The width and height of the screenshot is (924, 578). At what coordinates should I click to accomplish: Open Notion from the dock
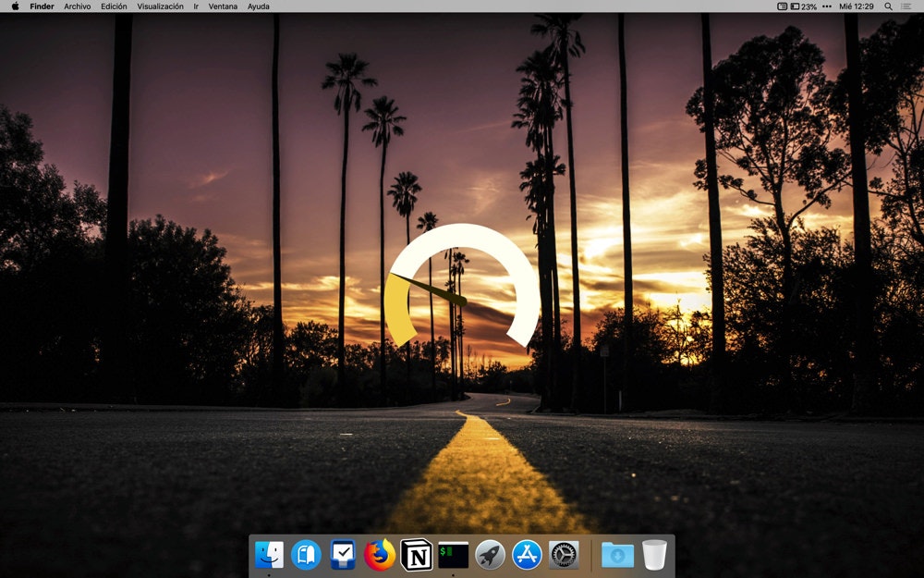pyautogui.click(x=417, y=555)
